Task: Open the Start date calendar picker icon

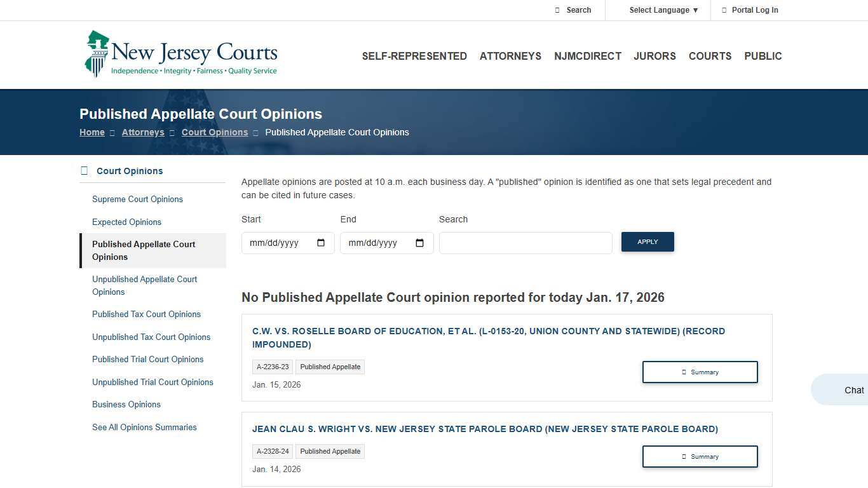Action: pyautogui.click(x=321, y=242)
